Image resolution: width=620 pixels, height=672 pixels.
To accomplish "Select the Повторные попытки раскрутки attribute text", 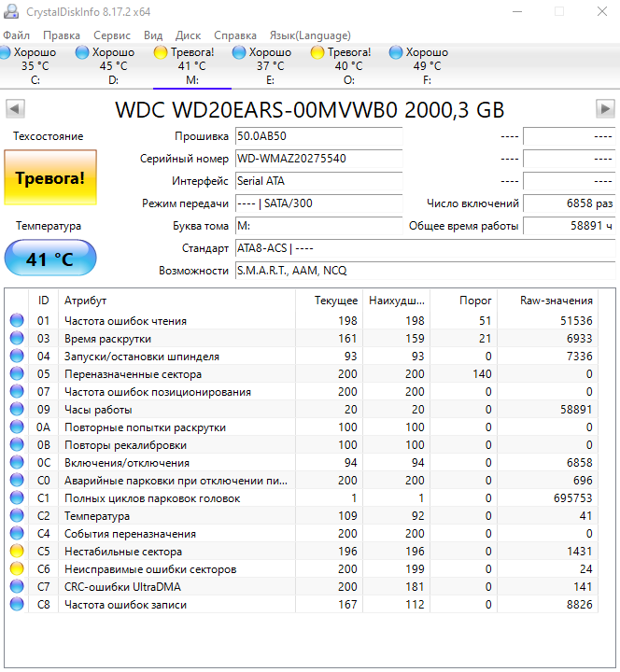I will 145,427.
